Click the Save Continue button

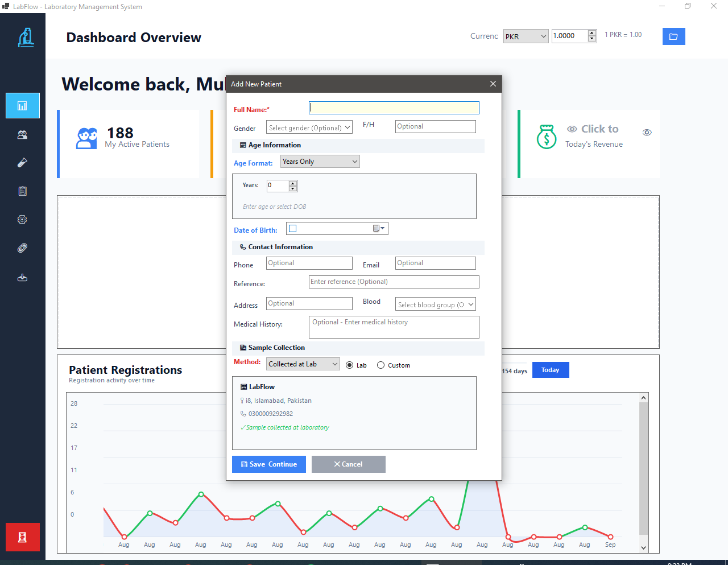269,464
